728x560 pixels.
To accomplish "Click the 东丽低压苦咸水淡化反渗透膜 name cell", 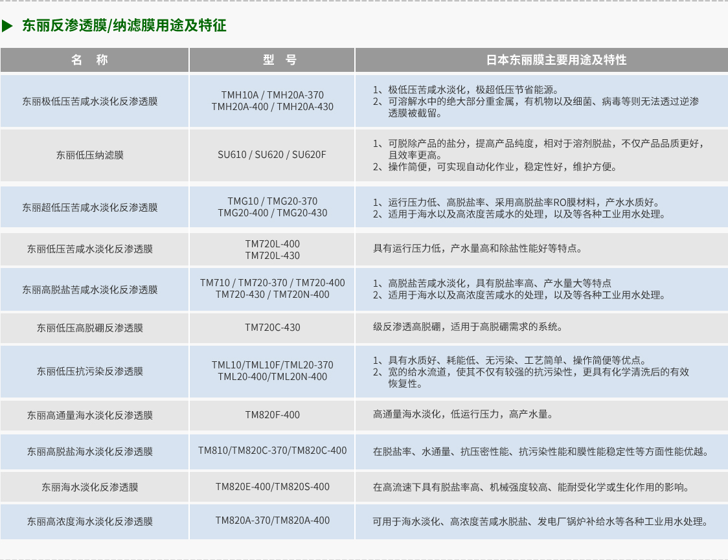I will tap(90, 249).
